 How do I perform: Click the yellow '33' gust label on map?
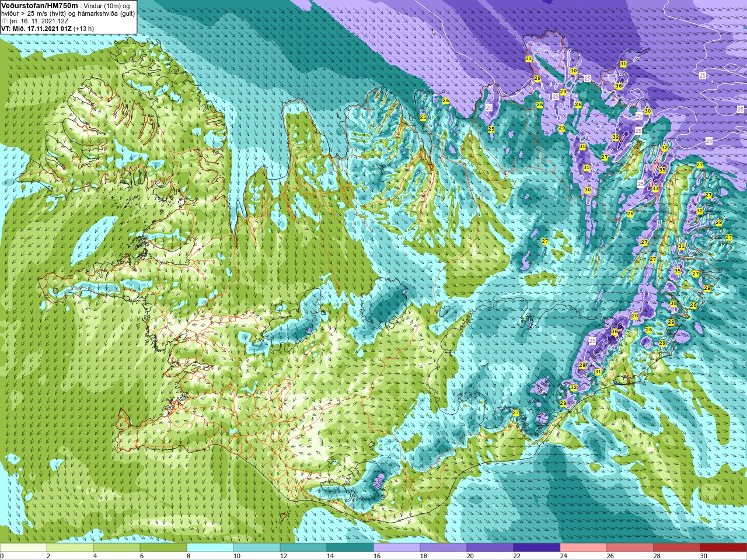pyautogui.click(x=655, y=189)
